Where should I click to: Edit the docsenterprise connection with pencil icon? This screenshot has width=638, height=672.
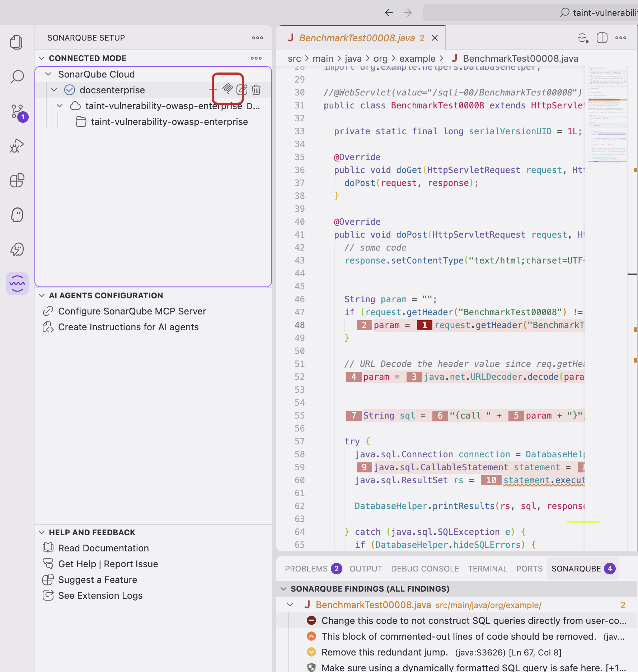pyautogui.click(x=242, y=89)
